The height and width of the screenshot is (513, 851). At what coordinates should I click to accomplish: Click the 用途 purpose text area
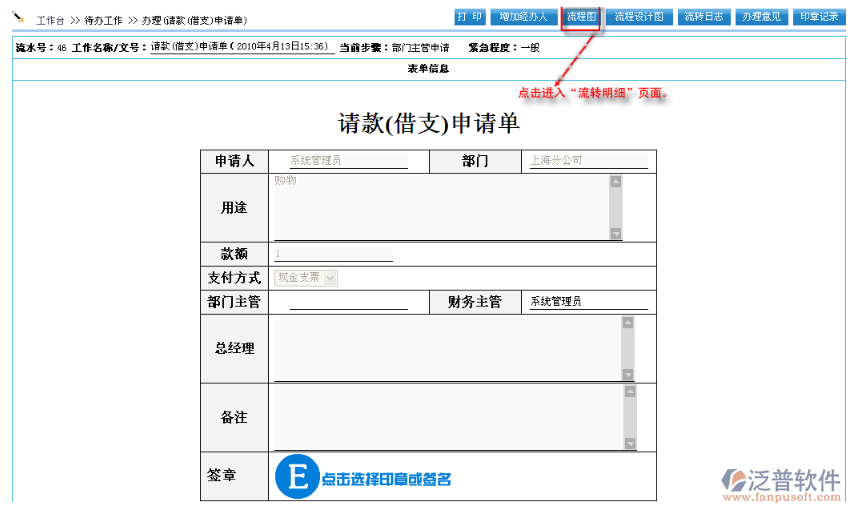coord(440,207)
